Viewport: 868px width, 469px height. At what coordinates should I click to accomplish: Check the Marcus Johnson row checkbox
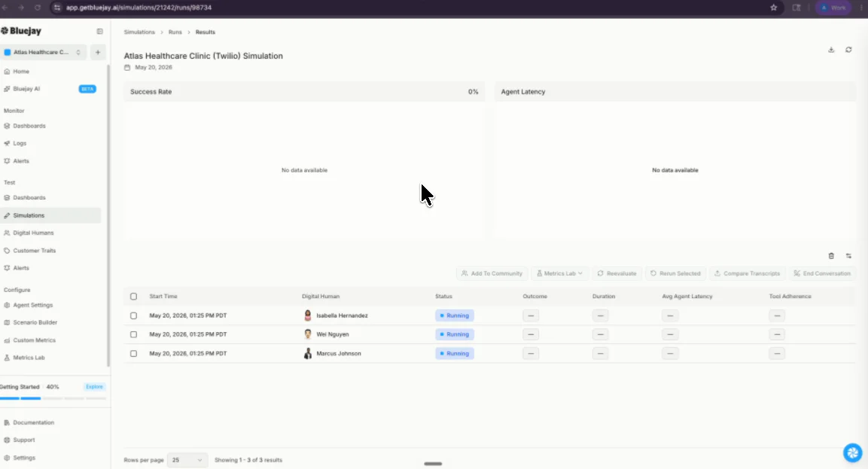tap(133, 353)
